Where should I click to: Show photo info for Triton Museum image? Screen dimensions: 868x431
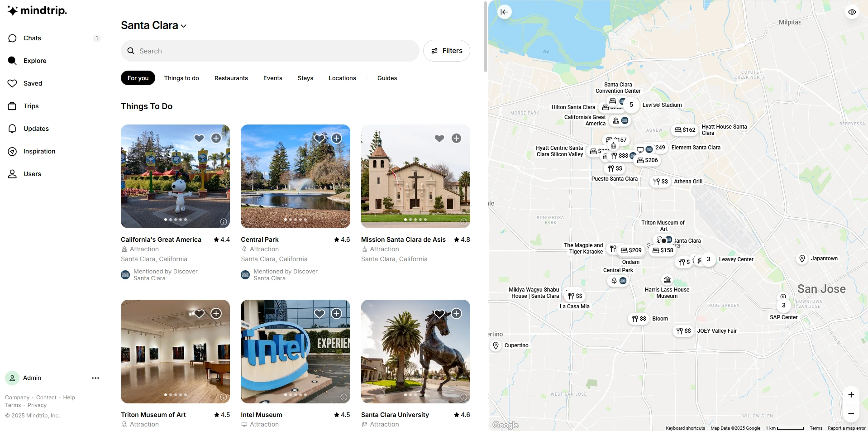224,397
